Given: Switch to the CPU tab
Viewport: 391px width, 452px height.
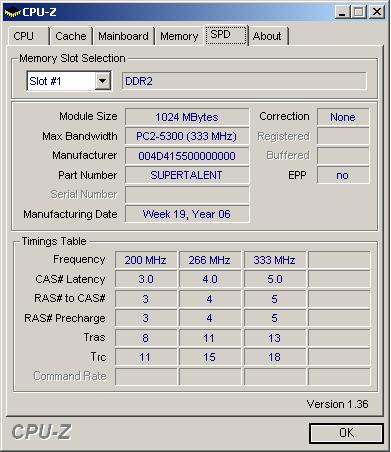Looking at the screenshot, I should 28,36.
